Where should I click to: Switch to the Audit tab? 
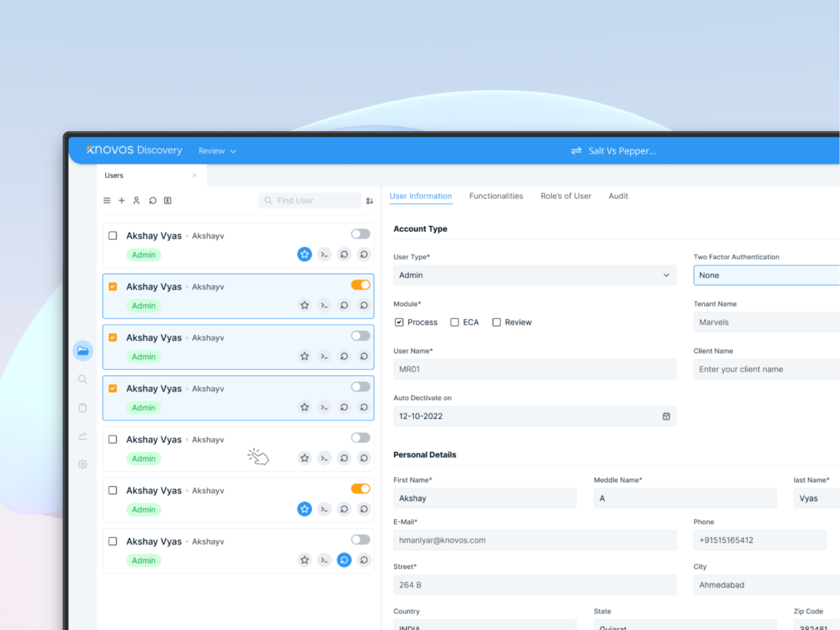[618, 196]
